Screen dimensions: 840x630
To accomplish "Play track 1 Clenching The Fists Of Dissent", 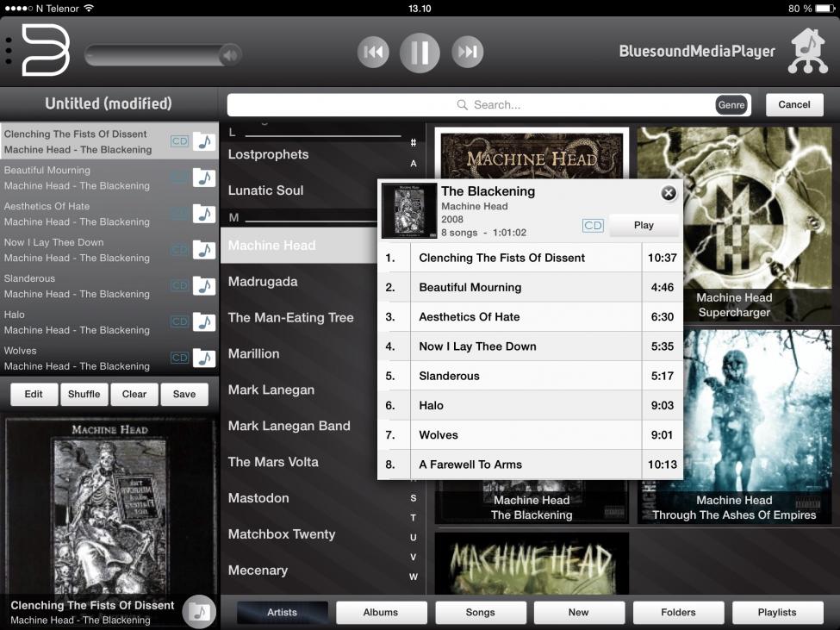I will (531, 258).
